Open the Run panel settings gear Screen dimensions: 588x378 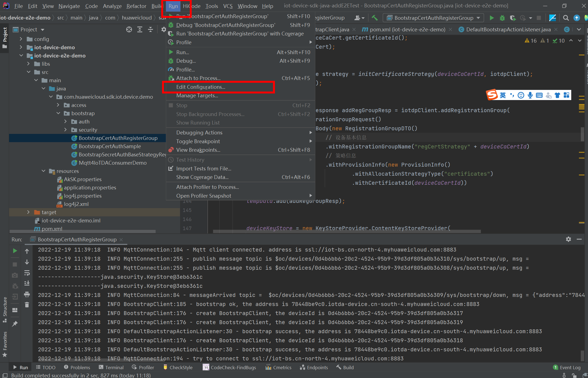point(569,239)
